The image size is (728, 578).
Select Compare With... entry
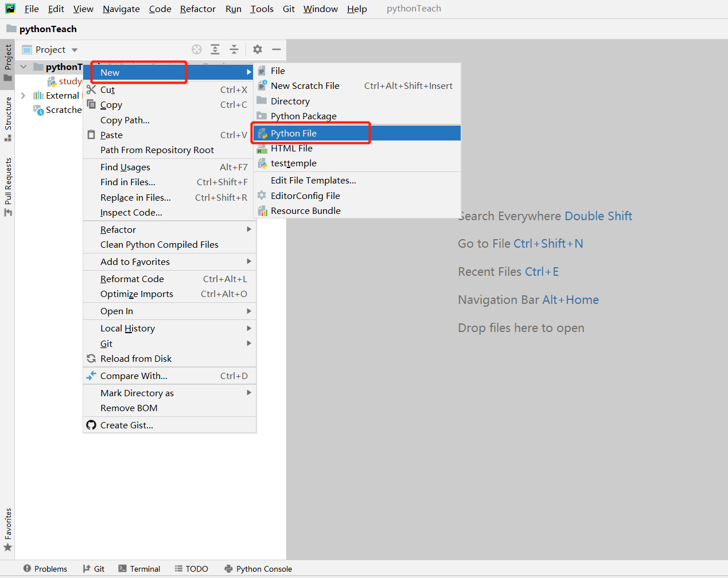coord(169,376)
